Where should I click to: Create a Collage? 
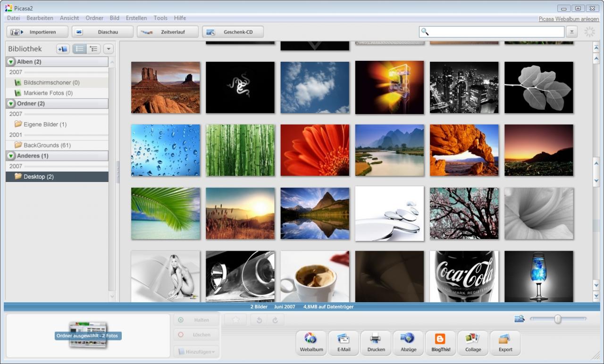473,343
